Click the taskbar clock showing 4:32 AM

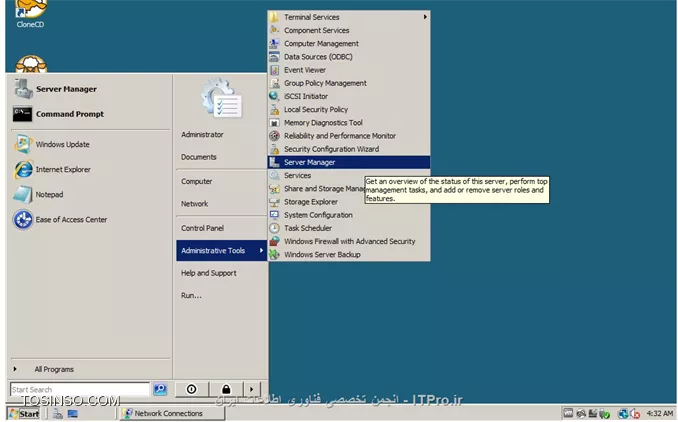[x=660, y=413]
